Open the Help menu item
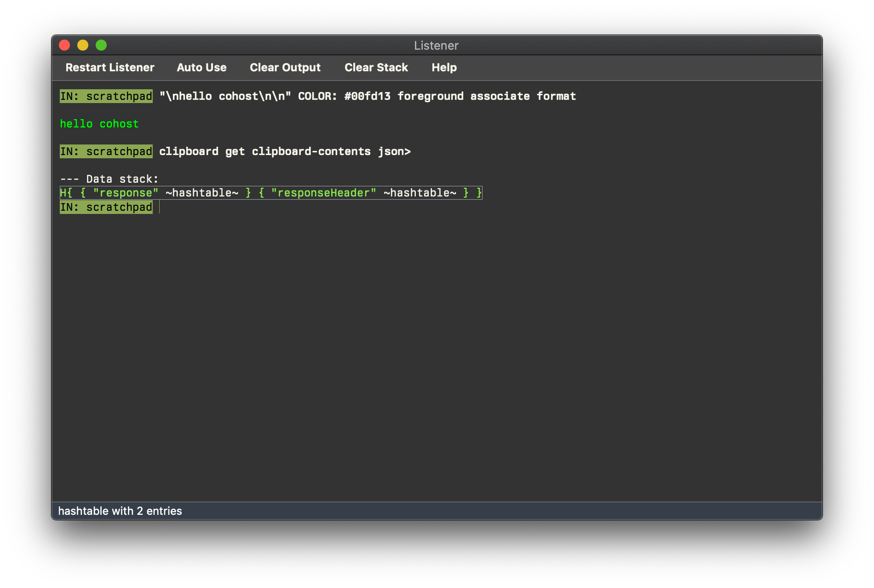This screenshot has height=588, width=874. point(444,68)
